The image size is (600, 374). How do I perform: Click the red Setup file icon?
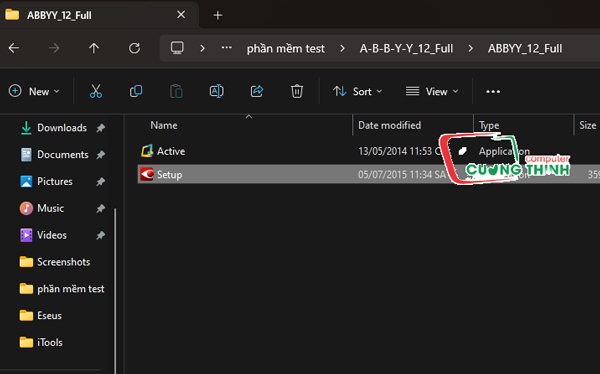tap(147, 174)
